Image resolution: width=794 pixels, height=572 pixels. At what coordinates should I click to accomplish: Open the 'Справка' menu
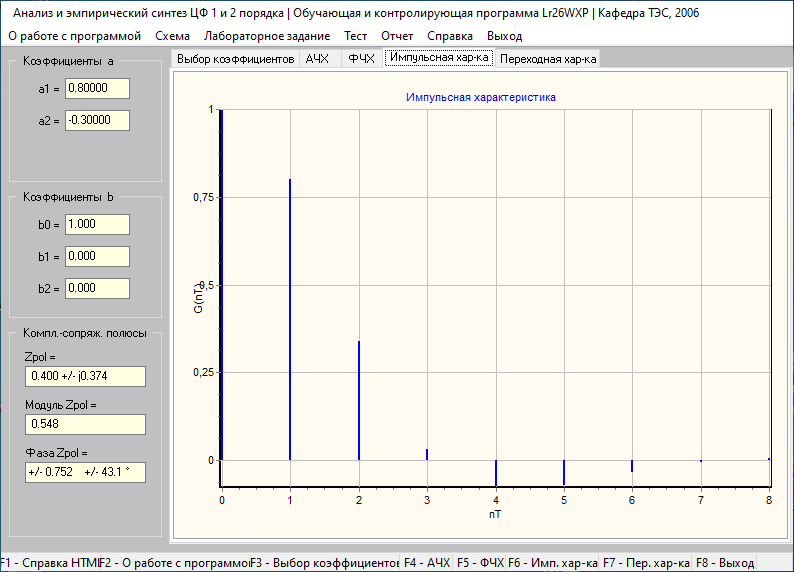point(450,36)
